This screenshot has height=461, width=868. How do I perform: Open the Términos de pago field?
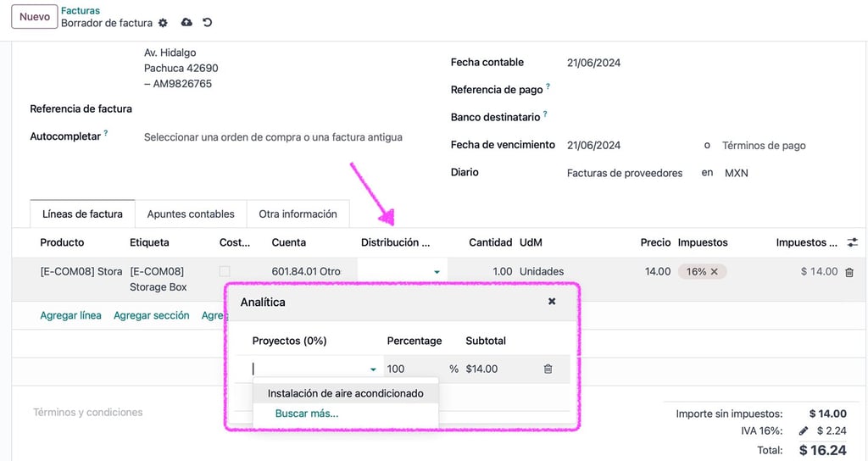coord(764,146)
